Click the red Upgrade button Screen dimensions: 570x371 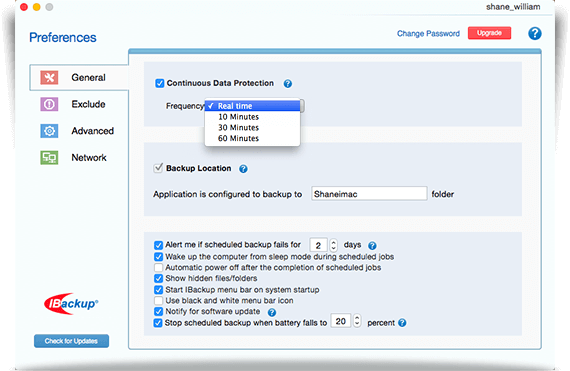pyautogui.click(x=489, y=33)
